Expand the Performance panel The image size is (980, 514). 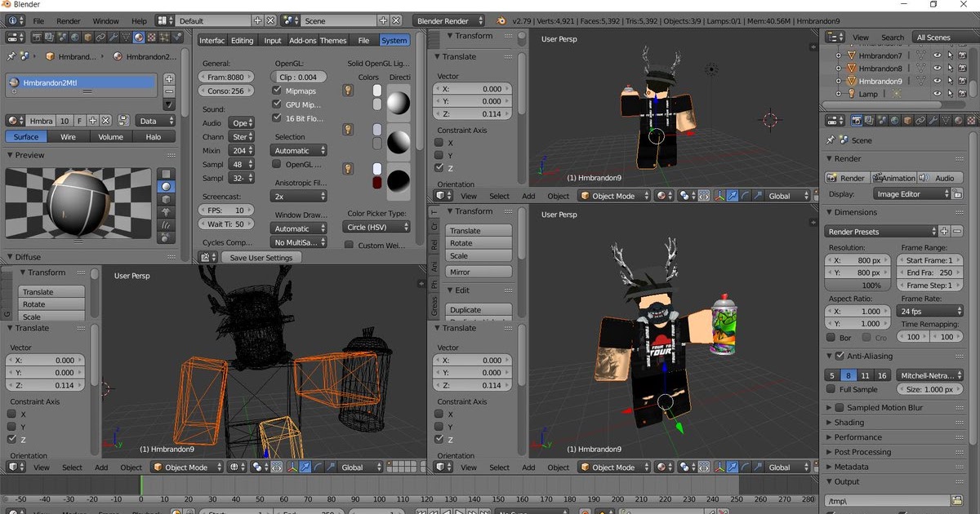click(x=828, y=437)
